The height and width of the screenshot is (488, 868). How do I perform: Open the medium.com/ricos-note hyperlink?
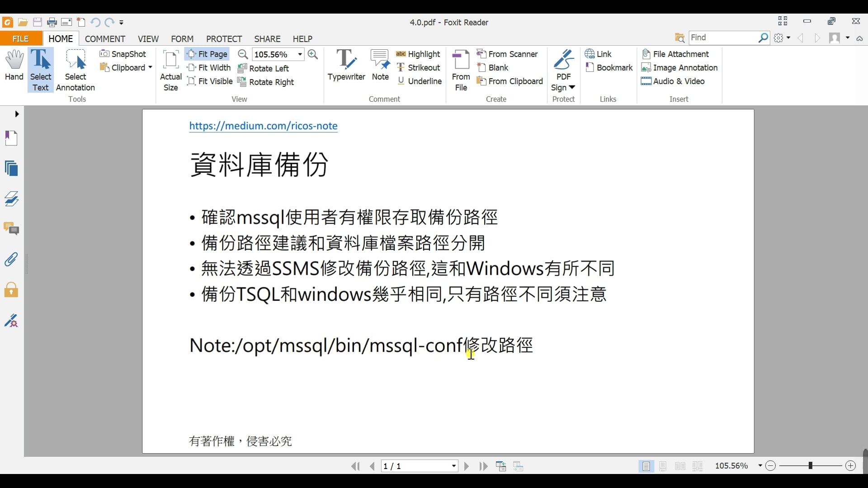coord(263,126)
